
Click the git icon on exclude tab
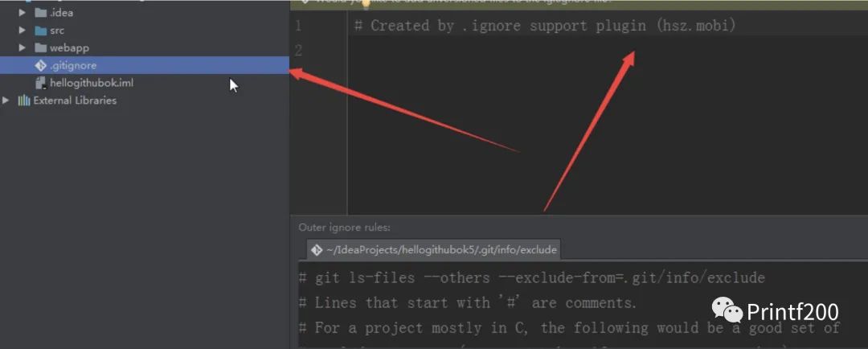(x=317, y=249)
